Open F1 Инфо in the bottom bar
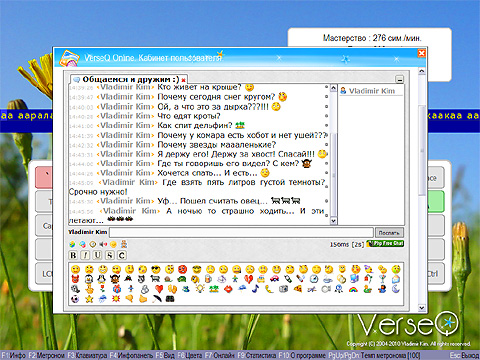480x360 pixels. tap(13, 355)
